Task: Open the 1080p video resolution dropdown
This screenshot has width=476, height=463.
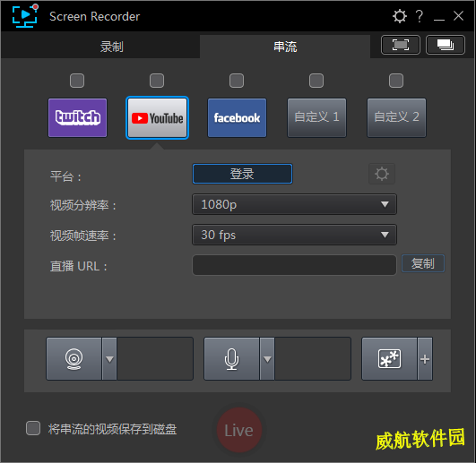Action: pos(294,204)
